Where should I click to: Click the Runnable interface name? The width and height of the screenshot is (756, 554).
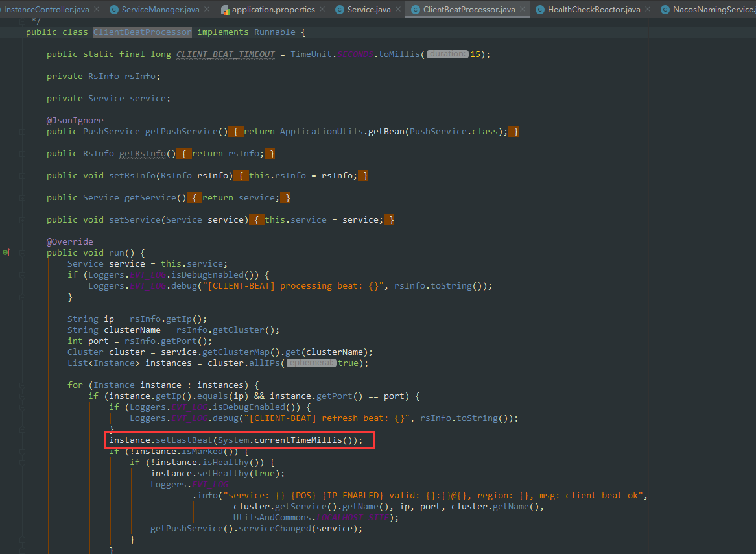(x=274, y=32)
